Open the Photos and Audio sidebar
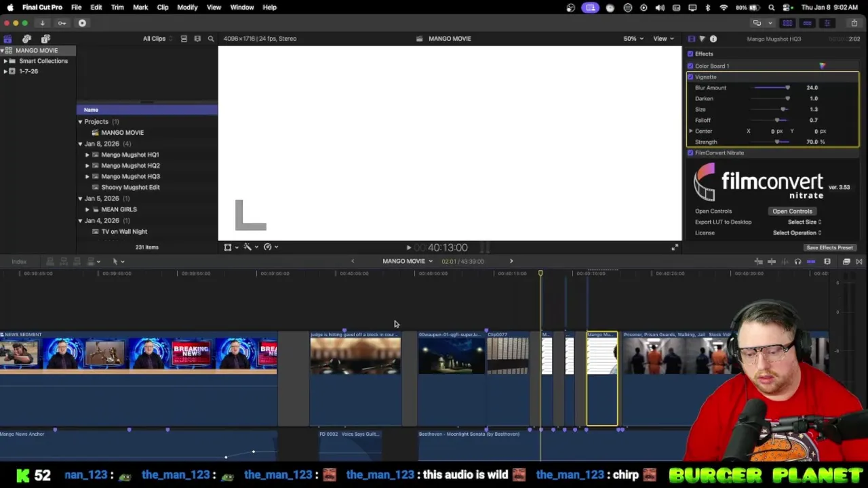 click(26, 39)
